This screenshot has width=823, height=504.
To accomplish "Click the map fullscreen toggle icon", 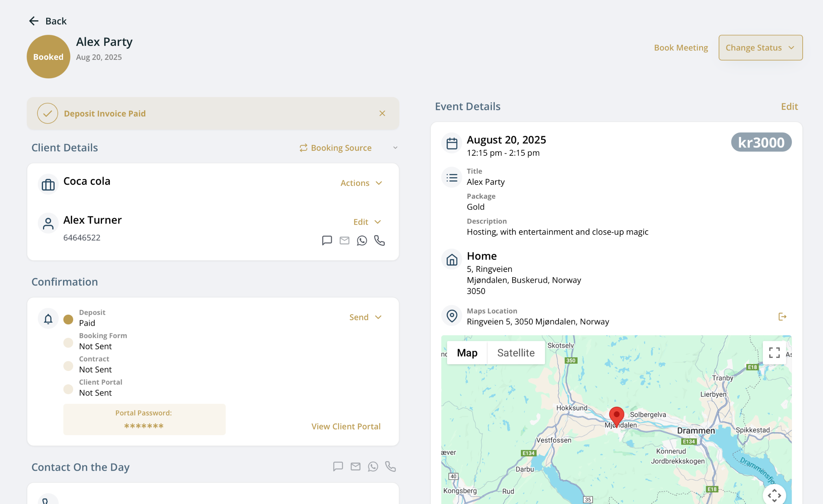I will 774,352.
